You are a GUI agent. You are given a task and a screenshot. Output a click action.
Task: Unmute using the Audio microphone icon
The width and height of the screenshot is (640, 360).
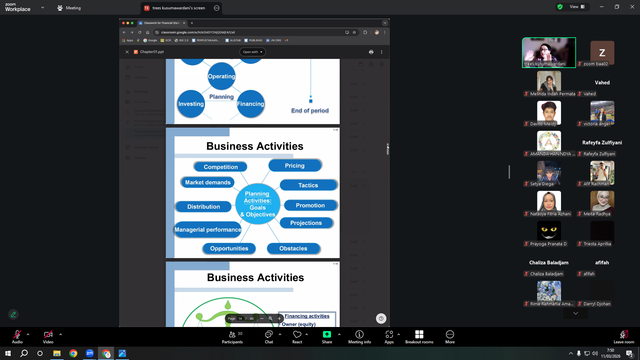click(17, 334)
